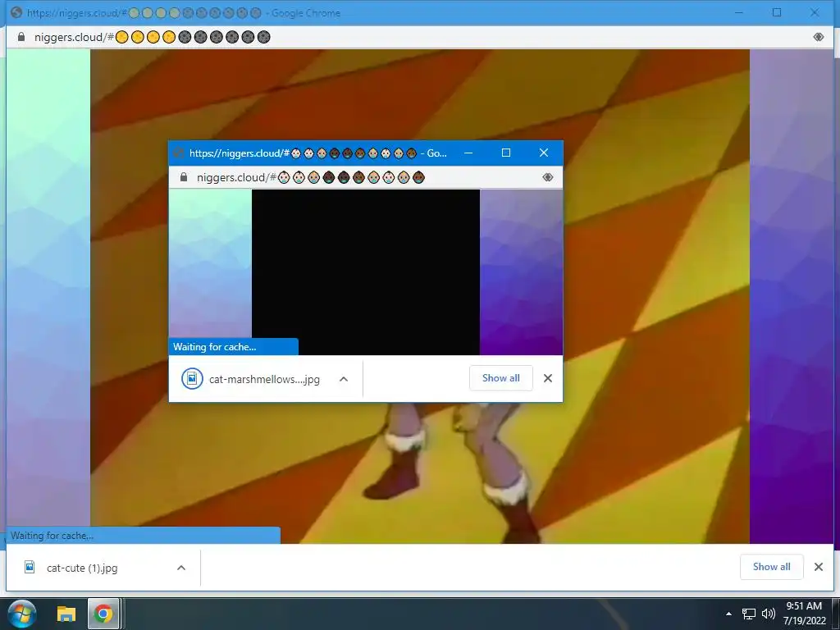The image size is (840, 630).
Task: Click the cat-cute (1).jpg file icon
Action: click(x=30, y=567)
